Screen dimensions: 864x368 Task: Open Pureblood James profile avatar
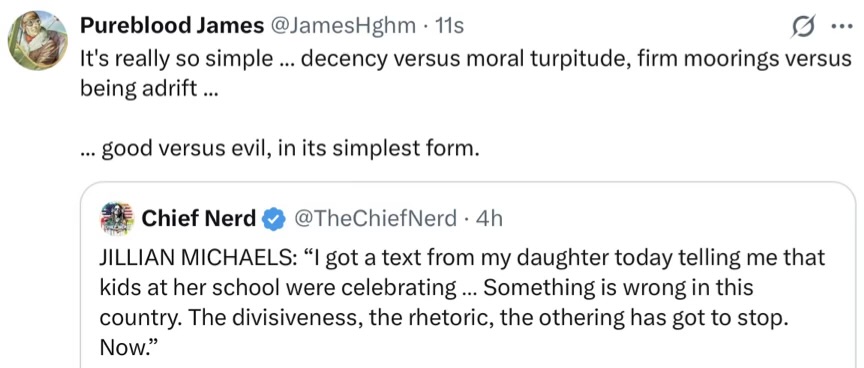coord(37,40)
